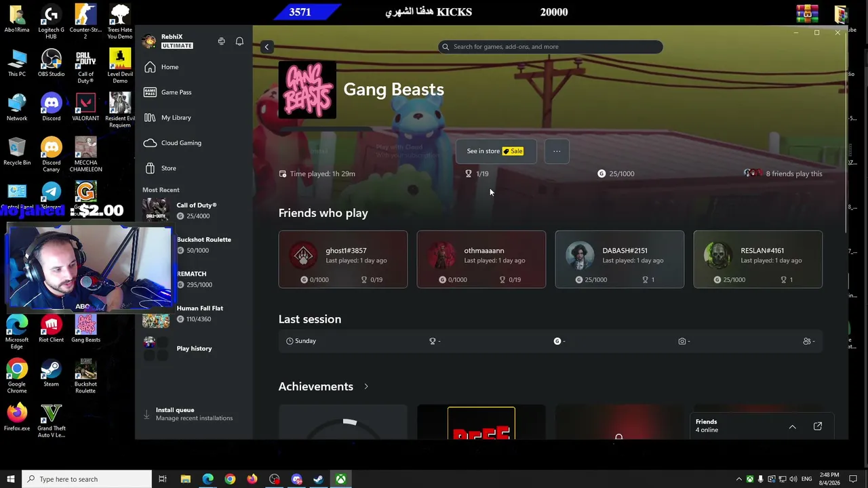Open Riot Client desktop icon
The width and height of the screenshot is (868, 488).
(51, 329)
